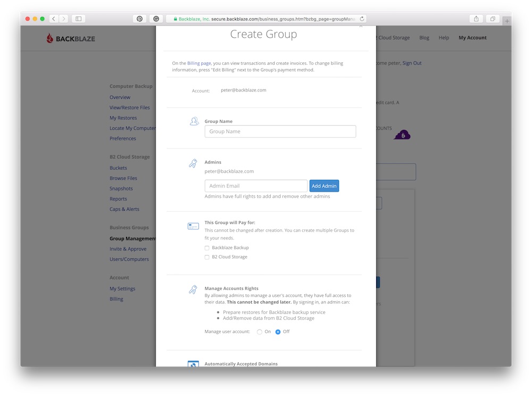The height and width of the screenshot is (396, 532).
Task: Click the Admin Email input field
Action: [x=256, y=186]
